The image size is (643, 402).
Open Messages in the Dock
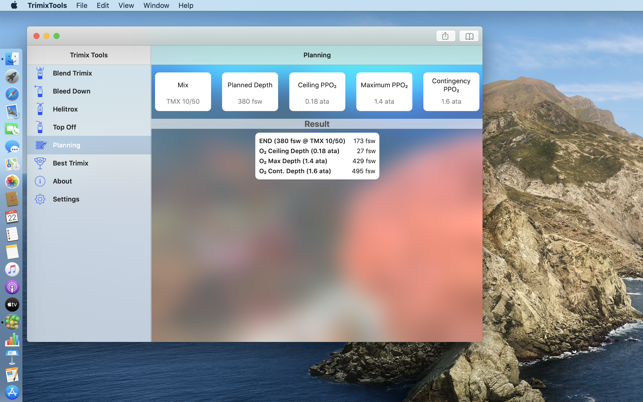coord(12,146)
